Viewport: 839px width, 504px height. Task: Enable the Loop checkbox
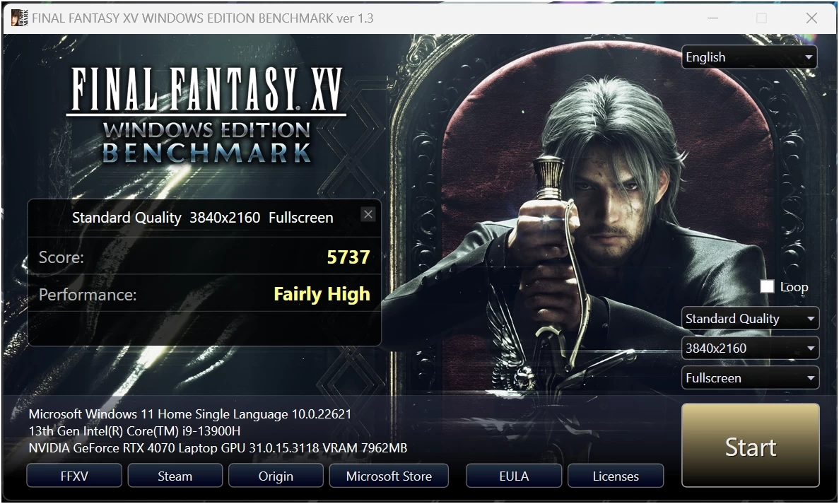(767, 286)
